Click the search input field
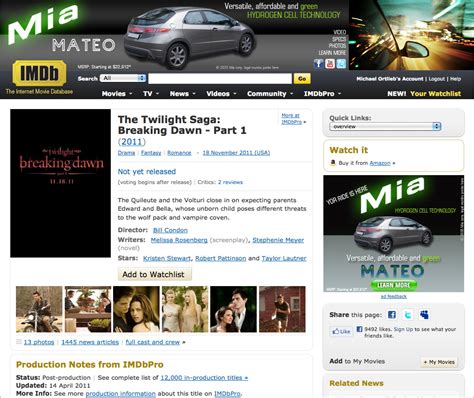Viewport: 474px width, 398px height. pos(220,79)
